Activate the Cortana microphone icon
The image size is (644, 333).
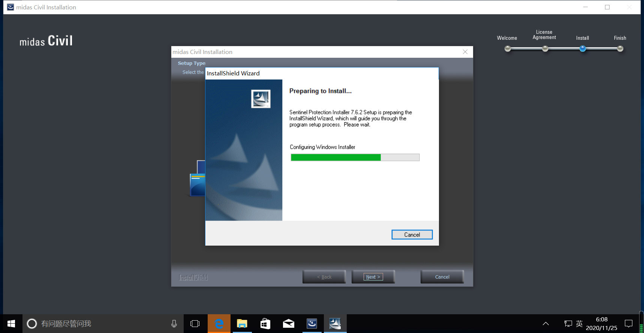[174, 324]
